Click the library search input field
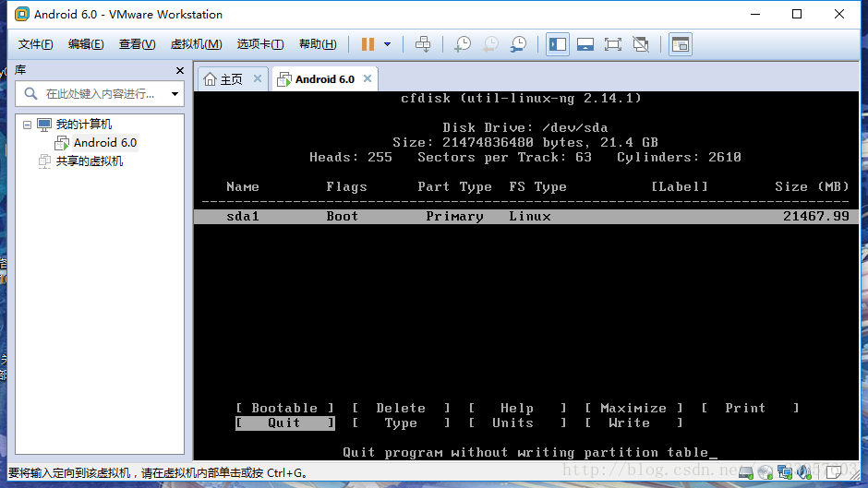 point(100,94)
